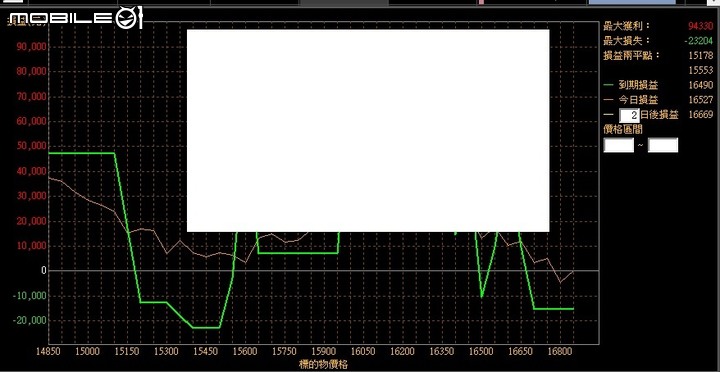The width and height of the screenshot is (720, 372).
Task: Click the -10,000 y-axis label
Action: point(29,295)
